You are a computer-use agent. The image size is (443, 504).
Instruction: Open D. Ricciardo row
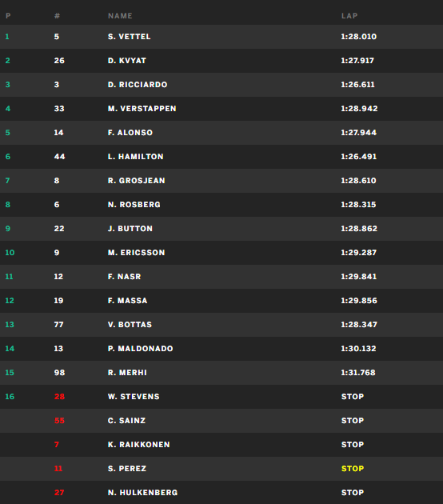point(221,85)
